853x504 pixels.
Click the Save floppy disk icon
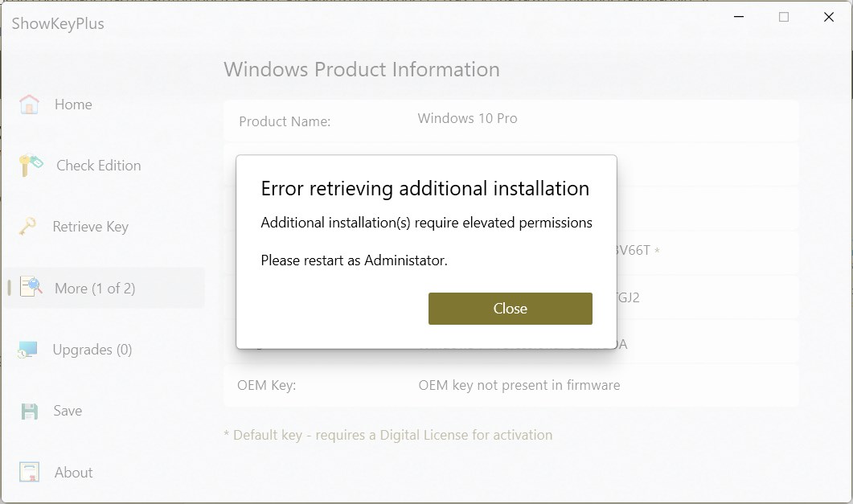click(x=28, y=410)
